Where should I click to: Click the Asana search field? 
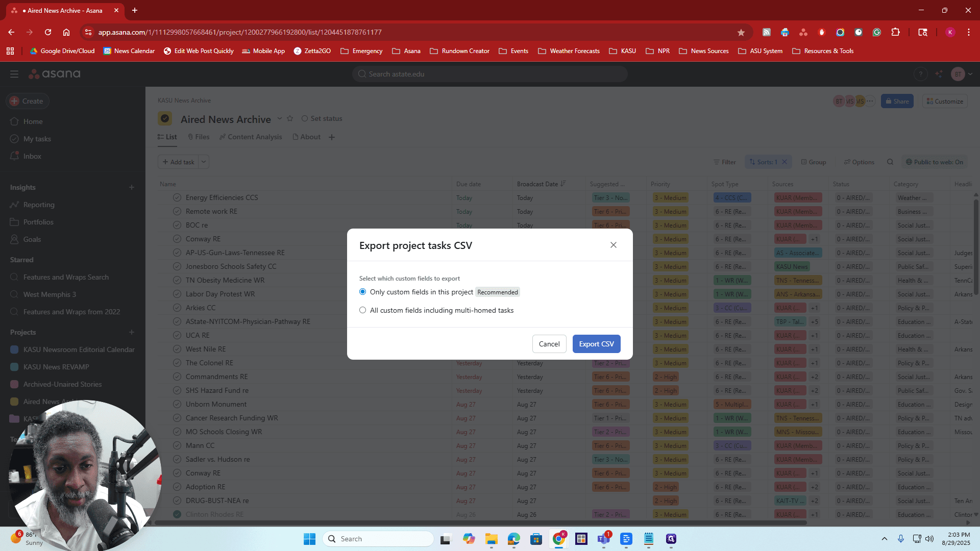[x=490, y=74]
